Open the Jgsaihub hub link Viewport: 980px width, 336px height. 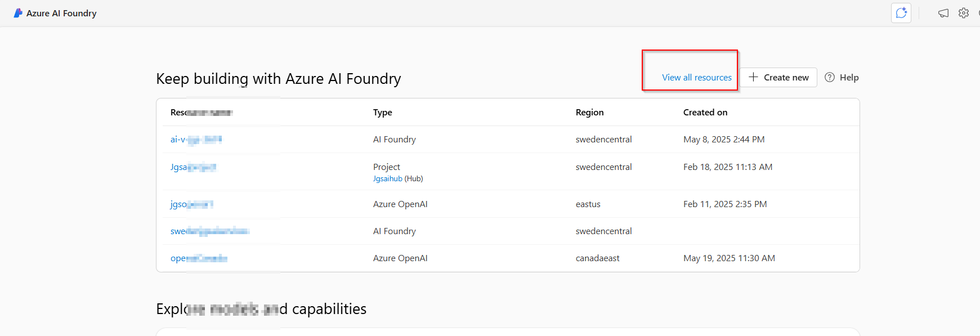coord(387,179)
